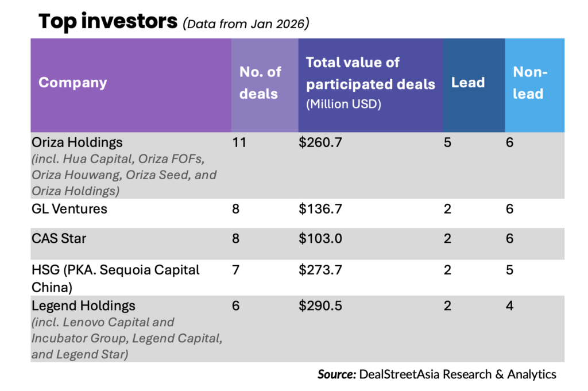This screenshot has width=588, height=391.
Task: Select the Lead column header
Action: tap(467, 83)
